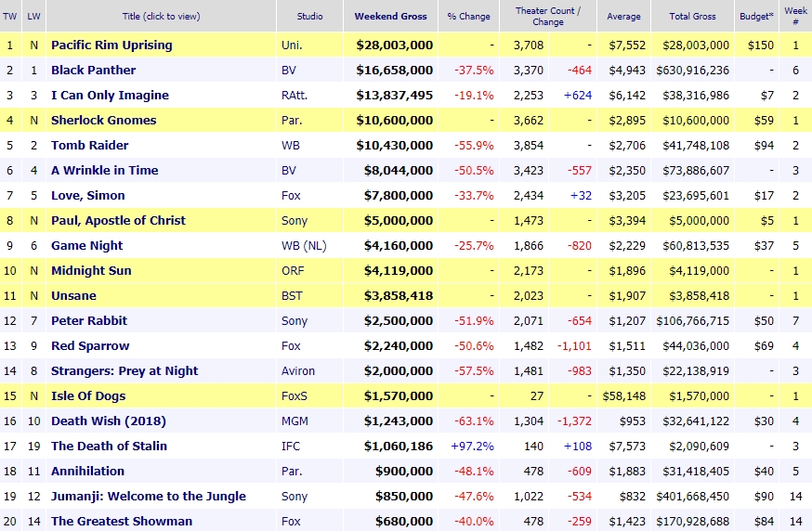
Task: Click the +624 theater change value
Action: (x=578, y=96)
